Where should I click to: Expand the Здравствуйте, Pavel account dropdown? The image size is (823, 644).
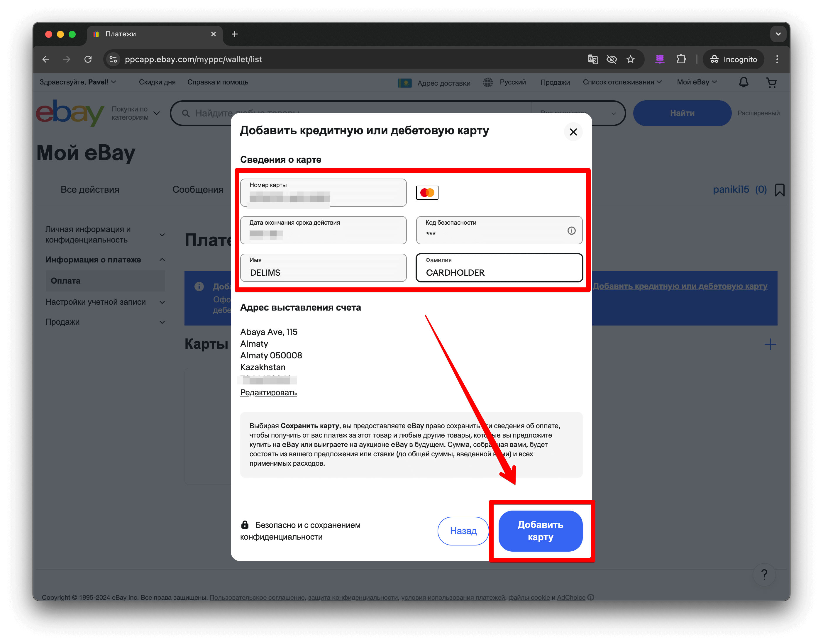click(78, 82)
